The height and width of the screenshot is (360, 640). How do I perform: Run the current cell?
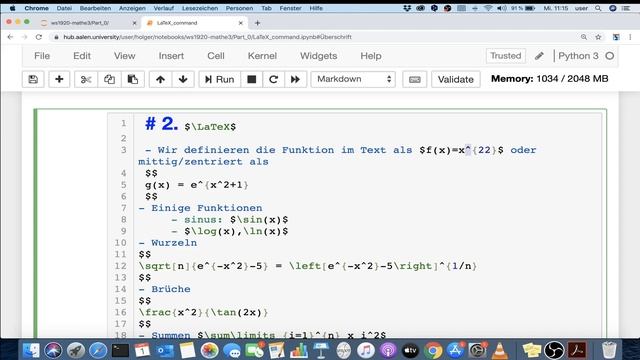tap(220, 79)
